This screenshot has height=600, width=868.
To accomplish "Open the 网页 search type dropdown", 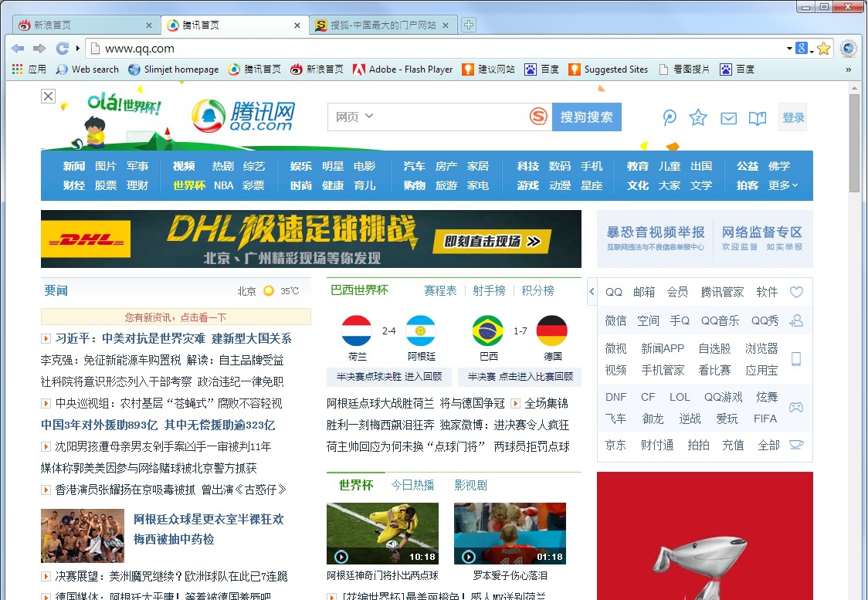I will click(354, 117).
